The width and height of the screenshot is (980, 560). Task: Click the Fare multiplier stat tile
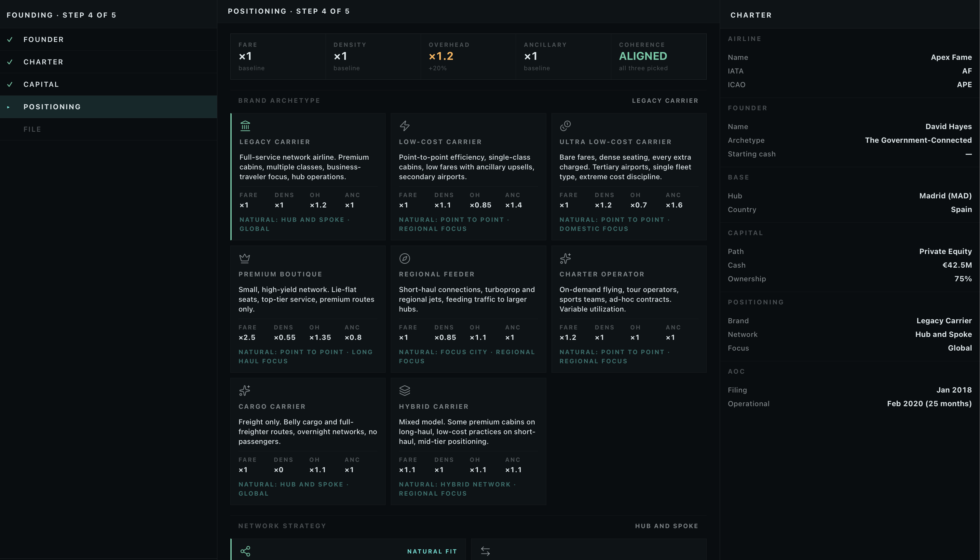point(278,57)
